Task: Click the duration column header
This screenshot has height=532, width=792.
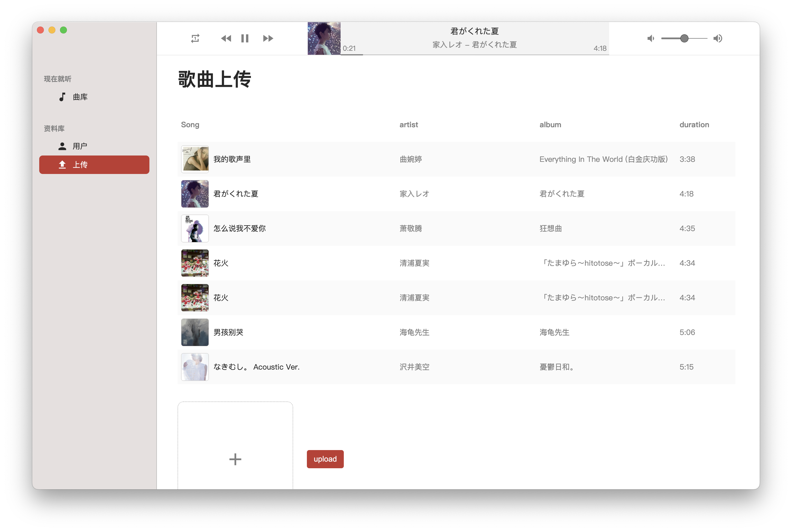Action: [x=694, y=125]
